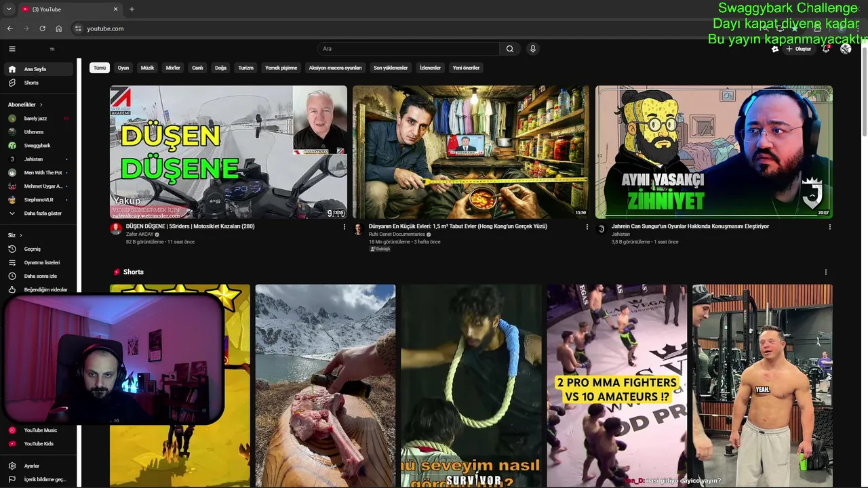
Task: Open Jahistan channel link under video
Action: [x=620, y=235]
